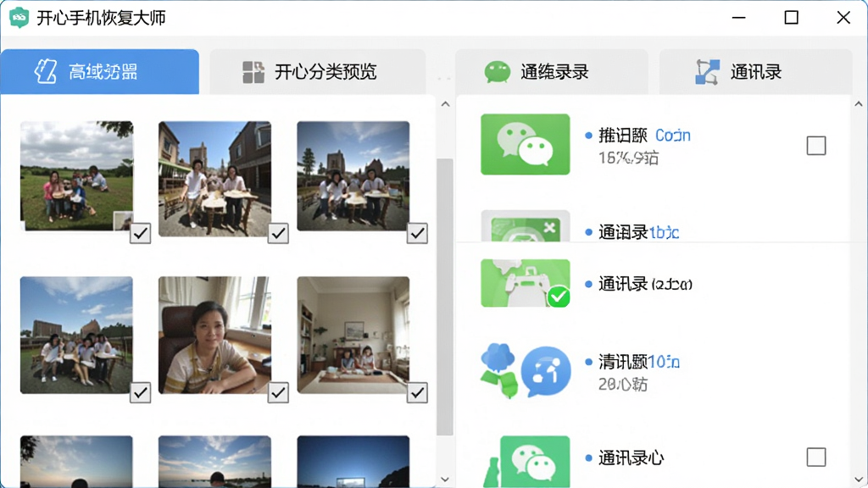This screenshot has height=488, width=868.
Task: Open the first blue tab with pencil icon
Action: click(x=100, y=71)
